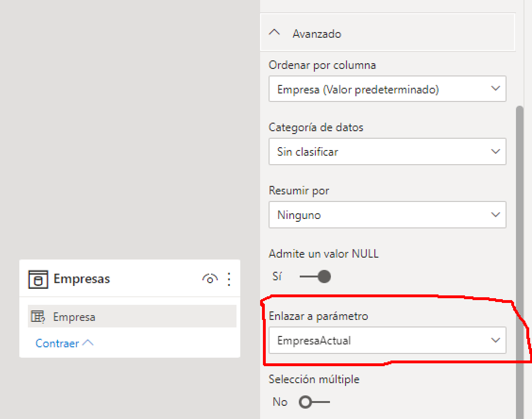Open the Empresas more options menu
Image resolution: width=532 pixels, height=419 pixels.
(229, 279)
